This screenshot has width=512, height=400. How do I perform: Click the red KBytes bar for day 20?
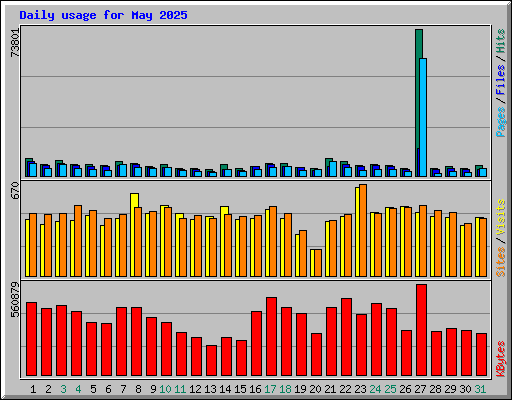(316, 355)
